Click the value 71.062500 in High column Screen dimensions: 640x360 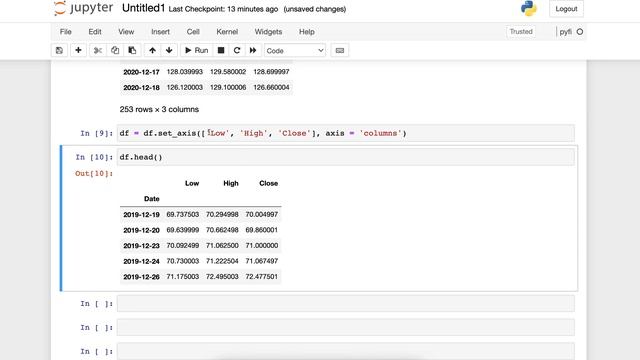pyautogui.click(x=222, y=245)
